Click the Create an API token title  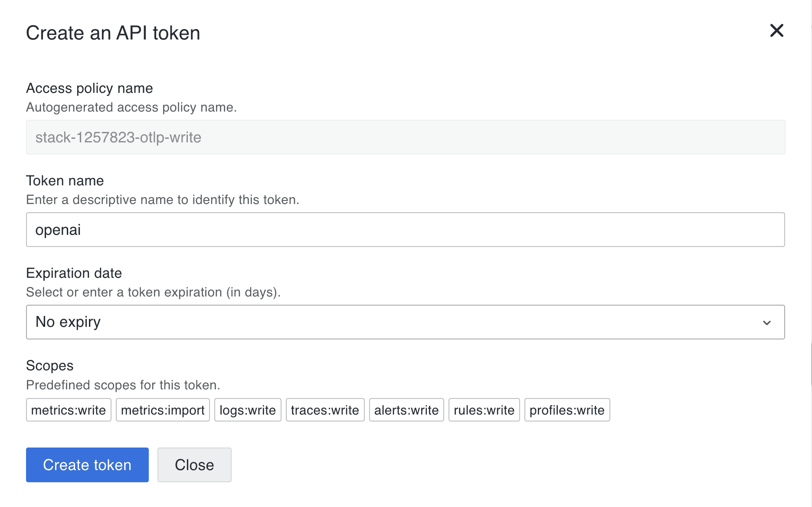pos(113,33)
